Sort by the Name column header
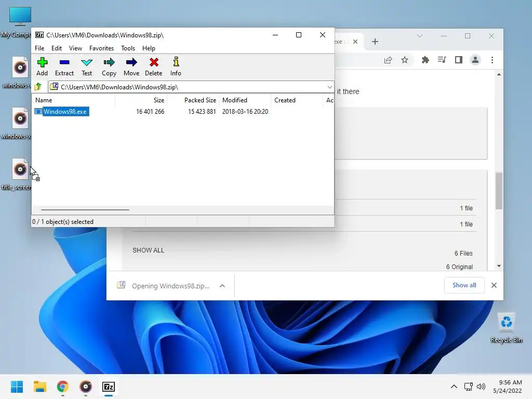This screenshot has height=399, width=532. [x=44, y=100]
